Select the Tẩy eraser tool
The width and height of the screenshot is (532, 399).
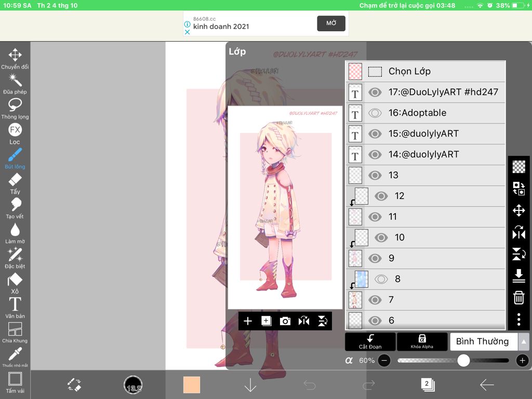tap(15, 183)
